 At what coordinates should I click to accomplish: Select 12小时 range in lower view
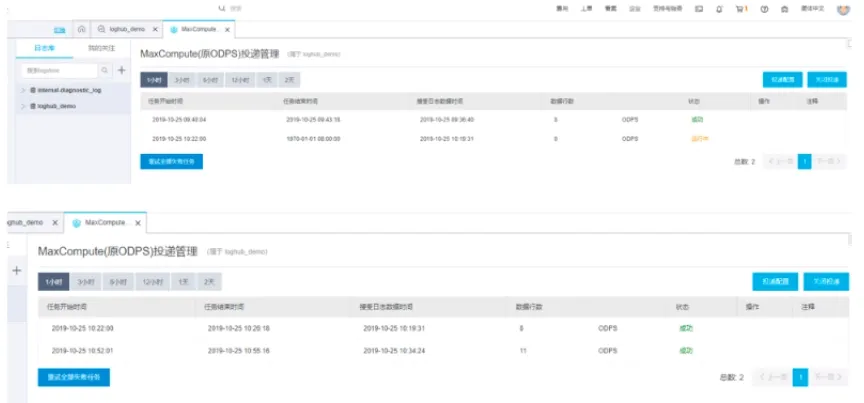[152, 282]
